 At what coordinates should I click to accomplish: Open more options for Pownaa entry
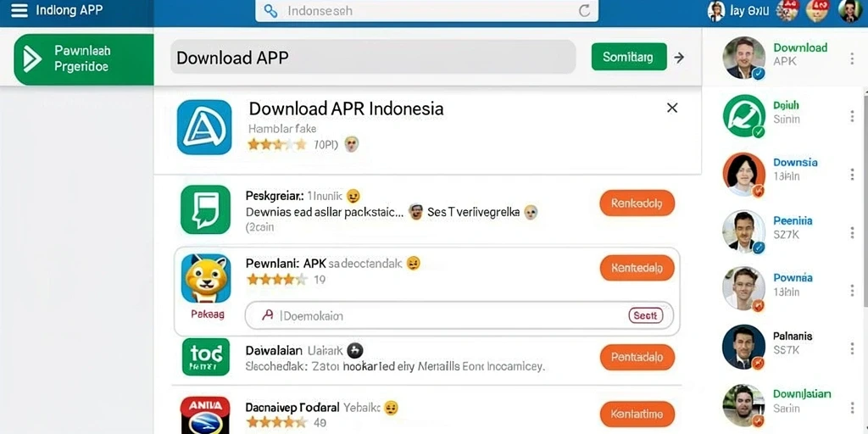pyautogui.click(x=852, y=290)
